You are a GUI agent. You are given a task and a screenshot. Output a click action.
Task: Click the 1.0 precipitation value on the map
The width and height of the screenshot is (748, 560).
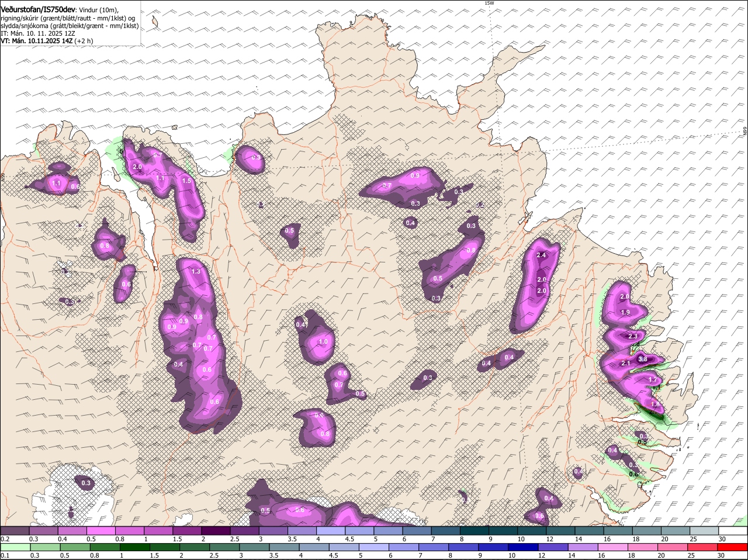[x=323, y=342]
